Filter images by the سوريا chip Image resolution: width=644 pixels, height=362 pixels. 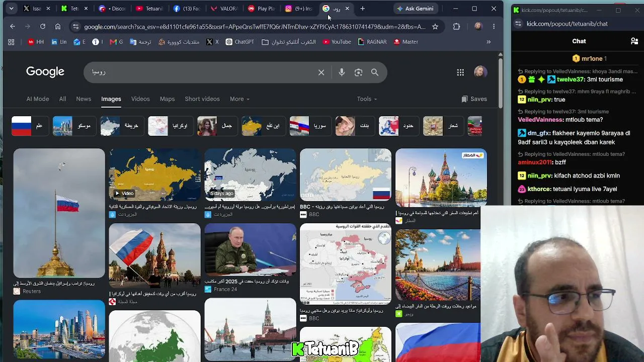(x=310, y=126)
